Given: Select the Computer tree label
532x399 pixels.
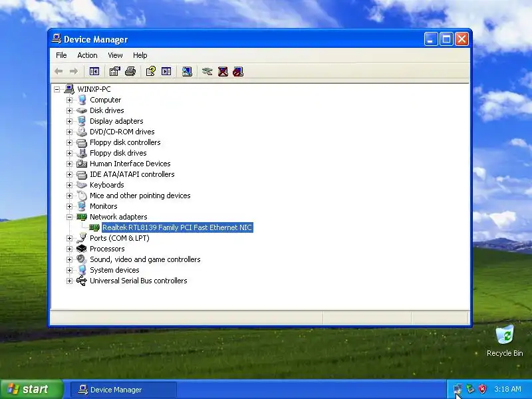Looking at the screenshot, I should 106,100.
